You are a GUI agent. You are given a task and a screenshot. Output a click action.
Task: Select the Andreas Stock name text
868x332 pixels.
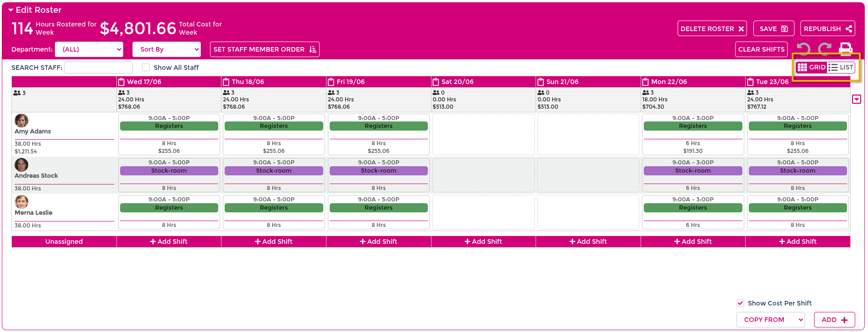tap(36, 176)
